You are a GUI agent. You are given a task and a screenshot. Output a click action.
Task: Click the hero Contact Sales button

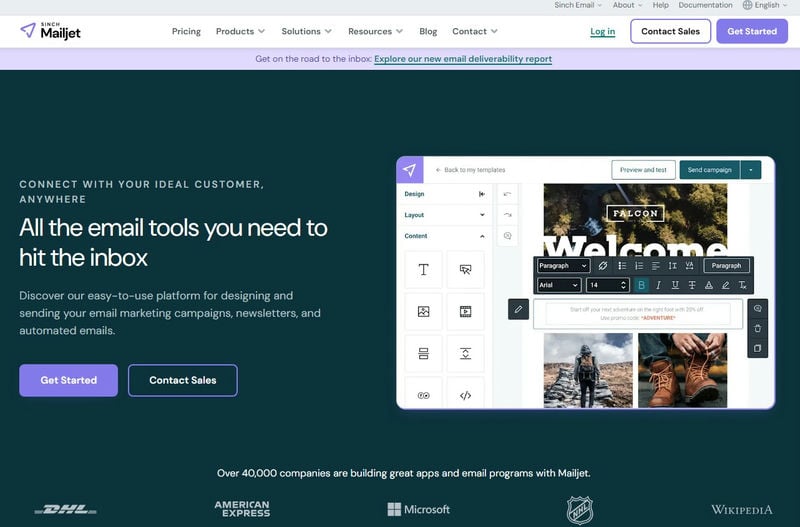click(183, 380)
